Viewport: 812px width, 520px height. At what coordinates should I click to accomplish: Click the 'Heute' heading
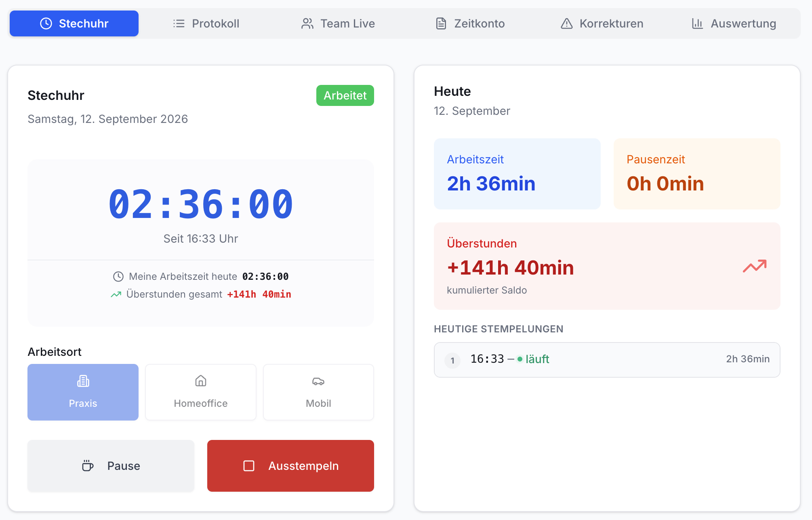(452, 91)
